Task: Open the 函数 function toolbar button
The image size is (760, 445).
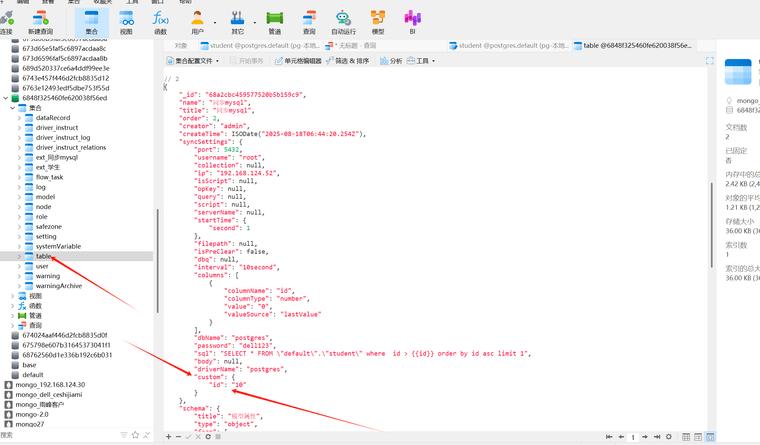Action: pos(160,23)
